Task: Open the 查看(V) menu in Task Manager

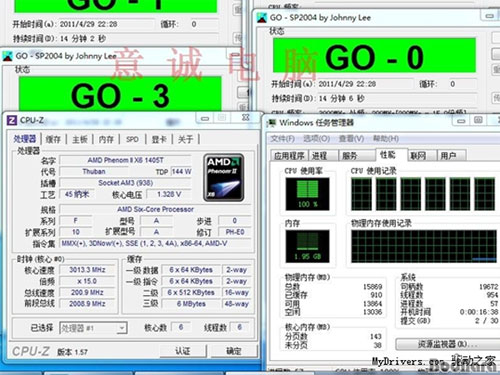Action: point(351,138)
